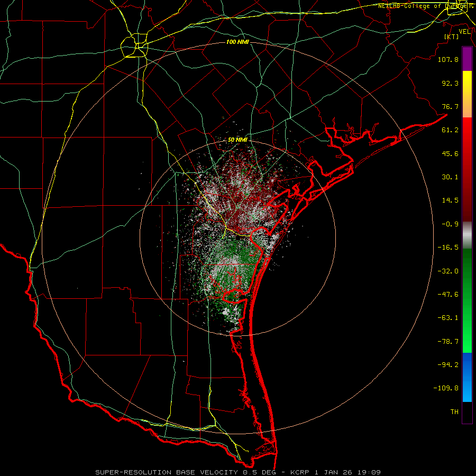Click the TH legend label
Image resolution: width=476 pixels, height=476 pixels.
pos(454,412)
